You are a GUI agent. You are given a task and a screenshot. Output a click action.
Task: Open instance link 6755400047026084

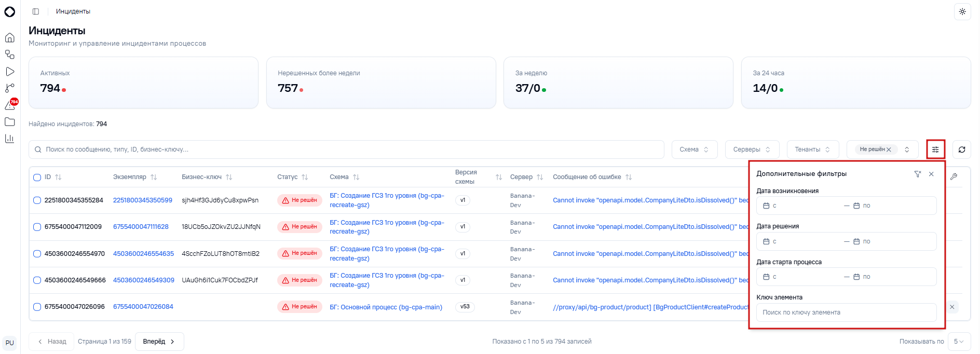143,307
